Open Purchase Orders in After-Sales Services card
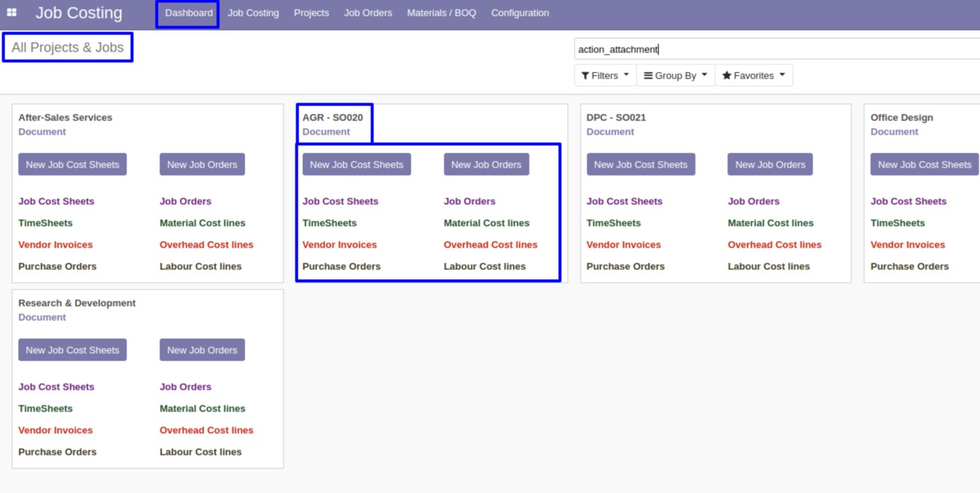The width and height of the screenshot is (980, 493). [x=58, y=266]
